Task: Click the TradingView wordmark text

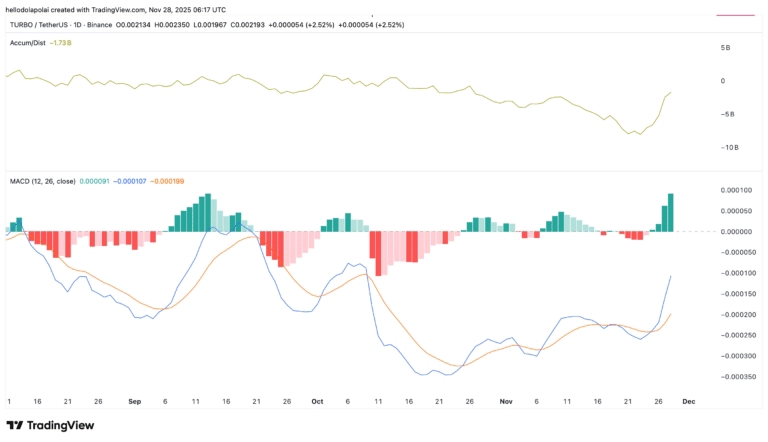Action: (x=61, y=425)
